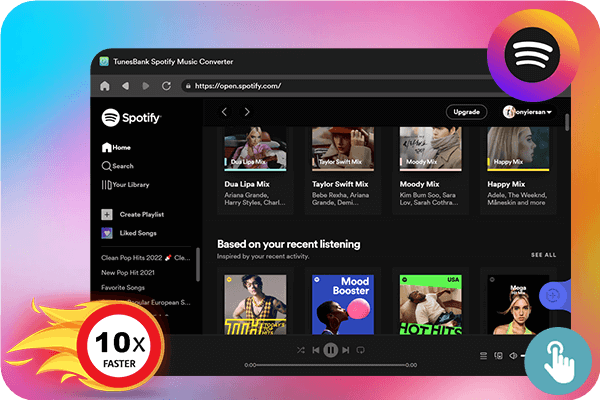
Task: Click the main page vertical scrollbar
Action: 567,122
